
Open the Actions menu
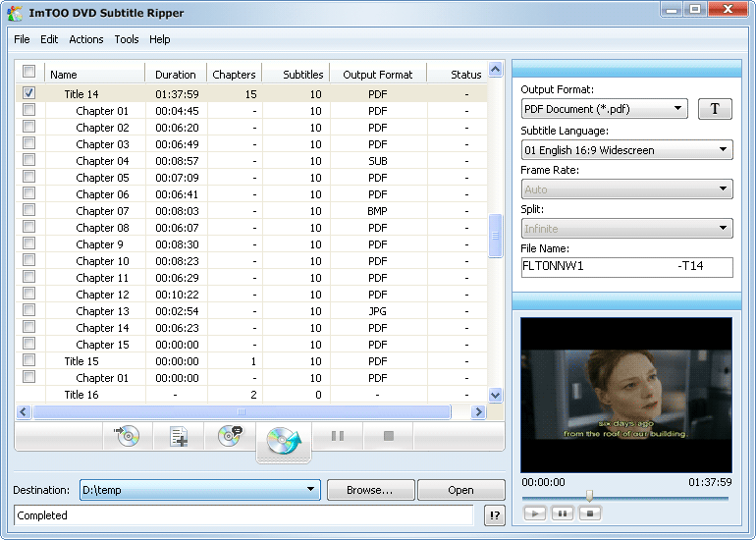86,39
